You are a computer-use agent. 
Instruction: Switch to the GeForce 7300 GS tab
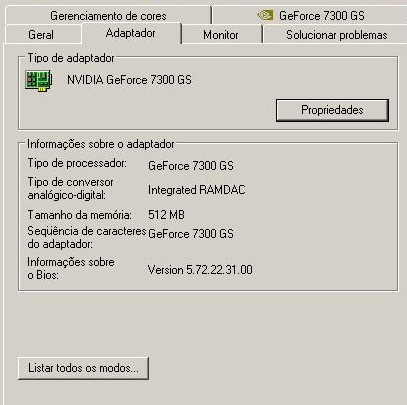coord(310,15)
